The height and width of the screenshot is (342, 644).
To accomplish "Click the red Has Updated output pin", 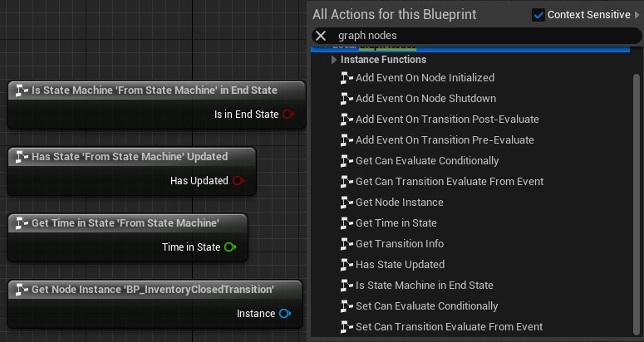I will pos(238,181).
